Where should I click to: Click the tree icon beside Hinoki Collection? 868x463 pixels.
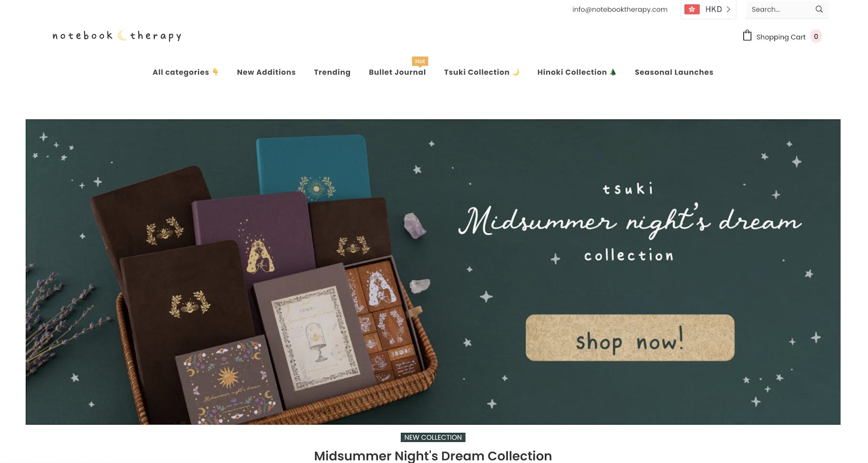(613, 72)
